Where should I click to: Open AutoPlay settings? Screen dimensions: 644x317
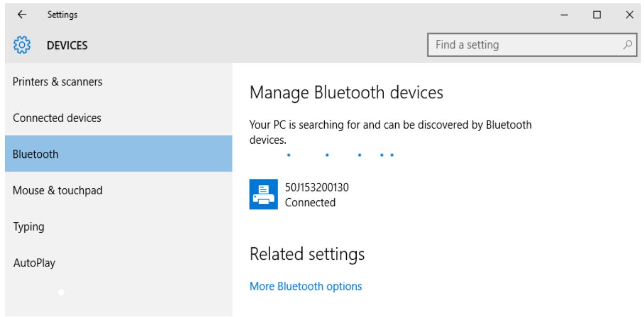[119, 263]
